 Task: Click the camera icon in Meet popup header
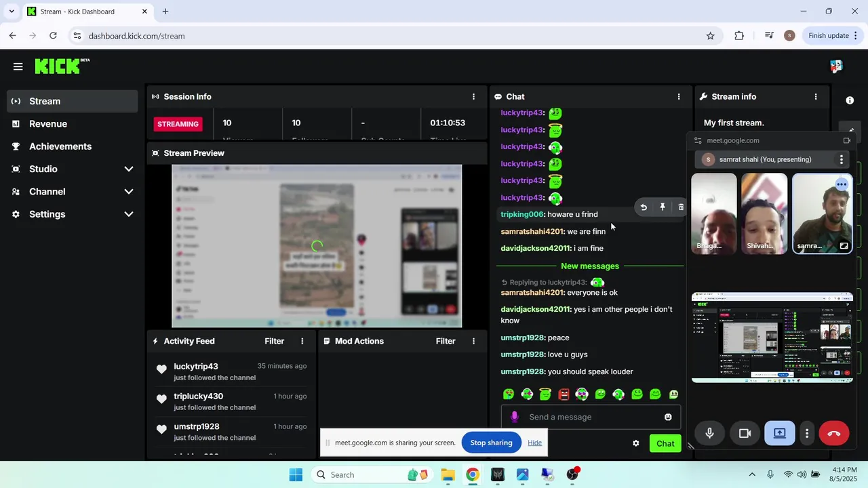847,140
